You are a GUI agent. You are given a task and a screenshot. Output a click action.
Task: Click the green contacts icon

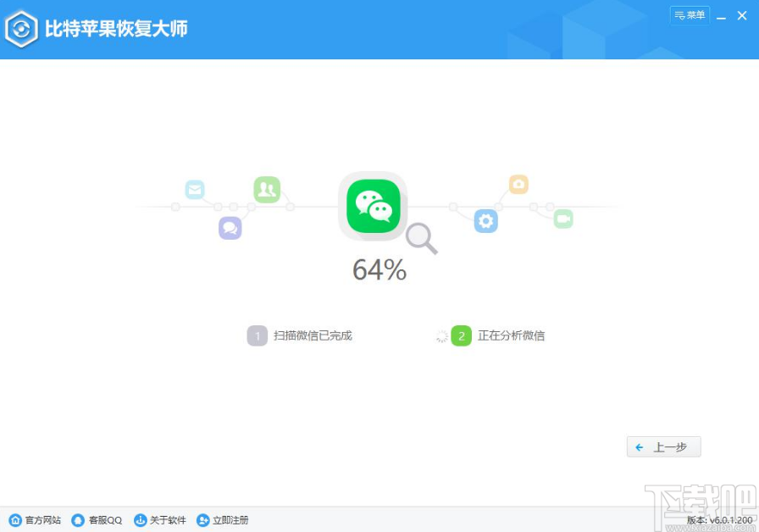pos(267,189)
